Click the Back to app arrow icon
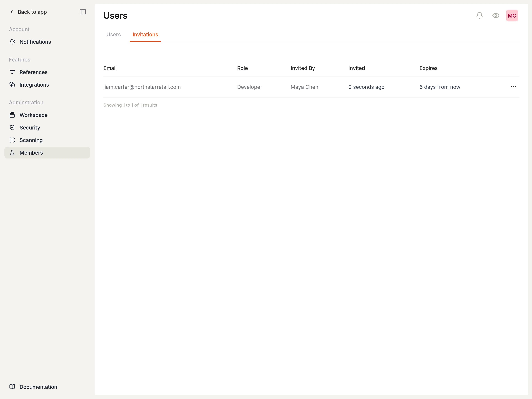 (x=11, y=12)
